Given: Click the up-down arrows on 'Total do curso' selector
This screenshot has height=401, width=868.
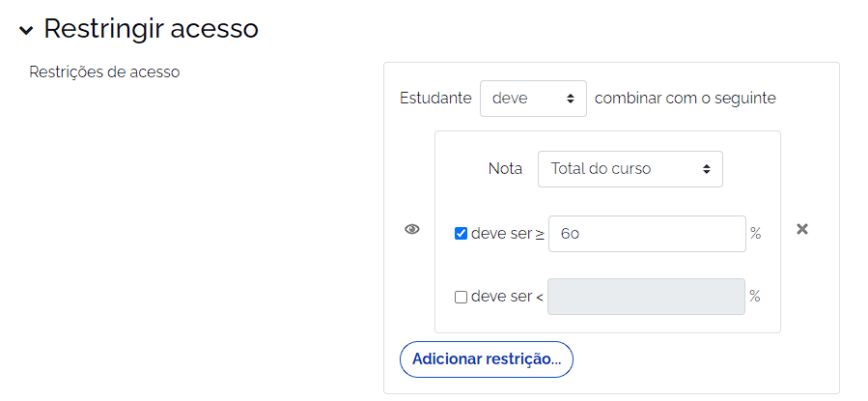Looking at the screenshot, I should tap(707, 169).
